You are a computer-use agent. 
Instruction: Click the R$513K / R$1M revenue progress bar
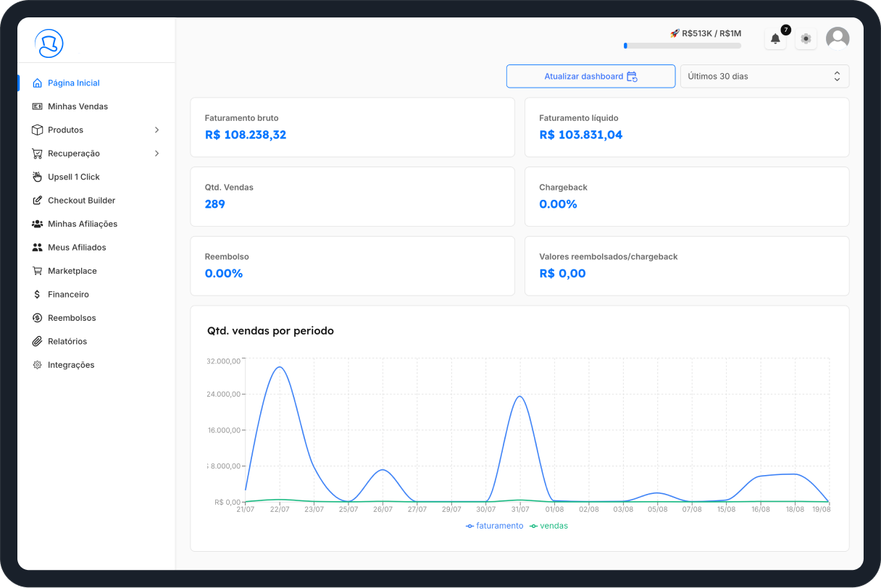point(682,46)
